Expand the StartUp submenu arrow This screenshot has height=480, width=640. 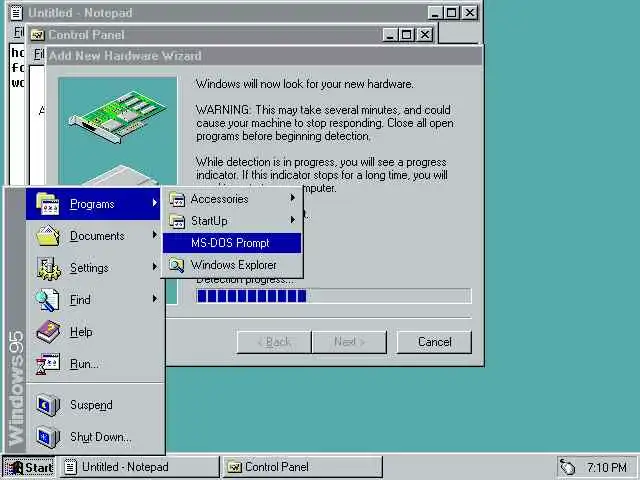pos(292,220)
